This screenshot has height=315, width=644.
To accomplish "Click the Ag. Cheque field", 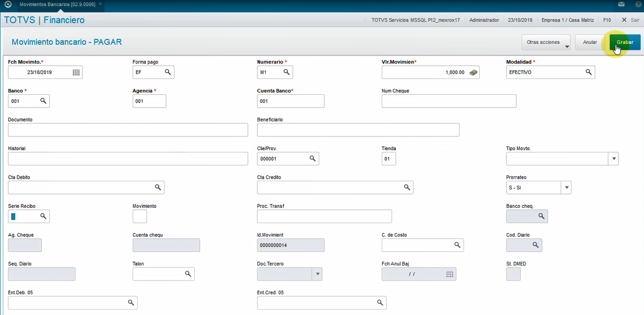I will point(25,245).
